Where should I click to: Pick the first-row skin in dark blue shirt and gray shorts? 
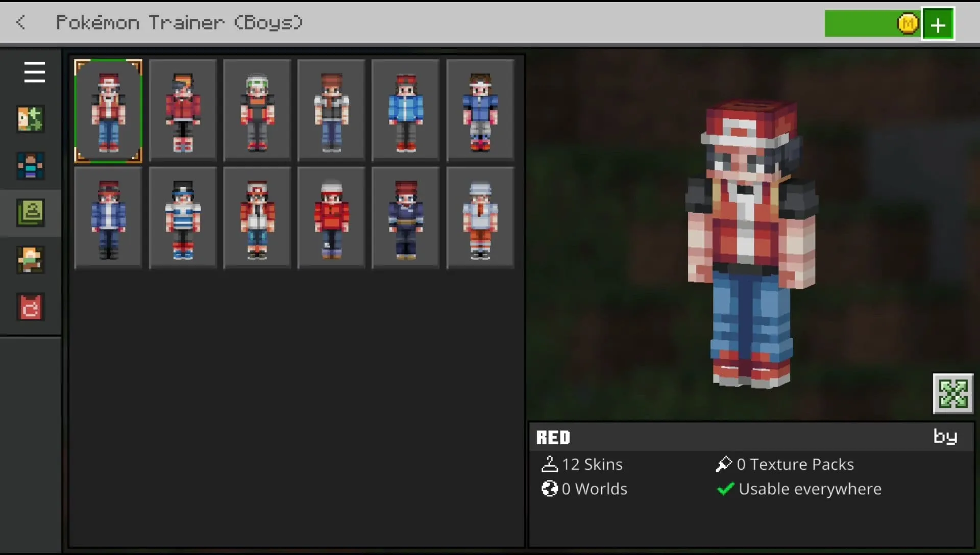[x=480, y=111]
